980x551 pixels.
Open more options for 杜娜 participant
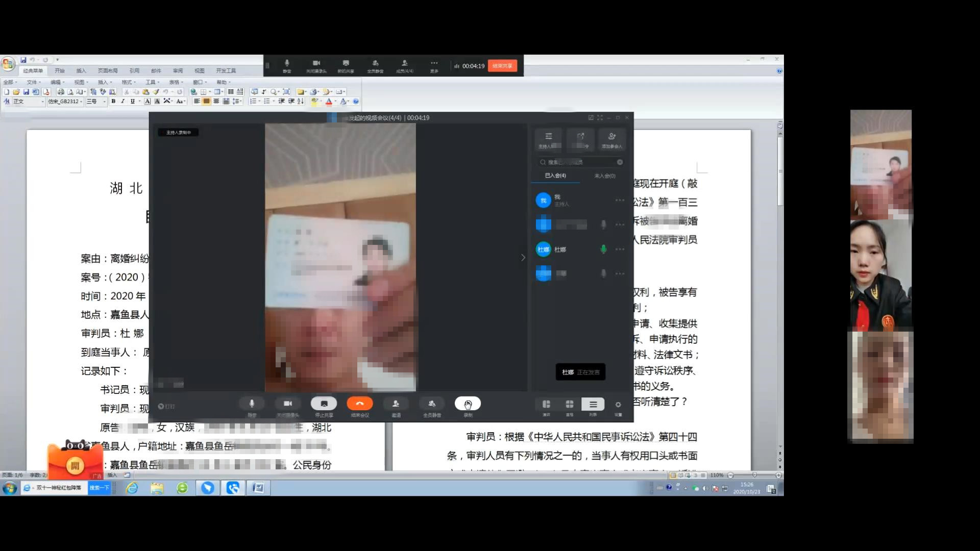620,249
